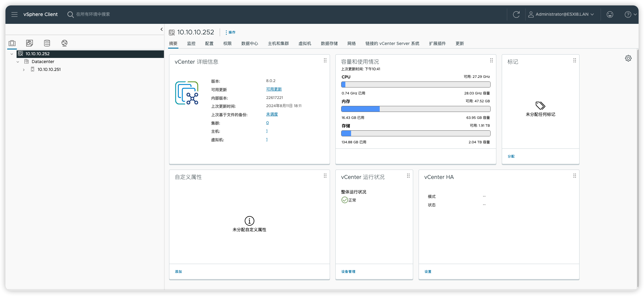Select host 10.10.10.251 in tree

click(x=49, y=69)
